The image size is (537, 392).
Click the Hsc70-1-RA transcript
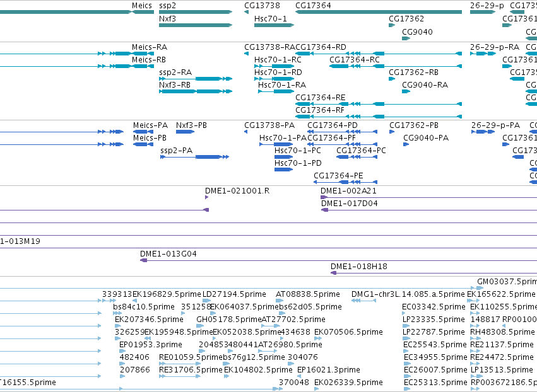tap(276, 91)
